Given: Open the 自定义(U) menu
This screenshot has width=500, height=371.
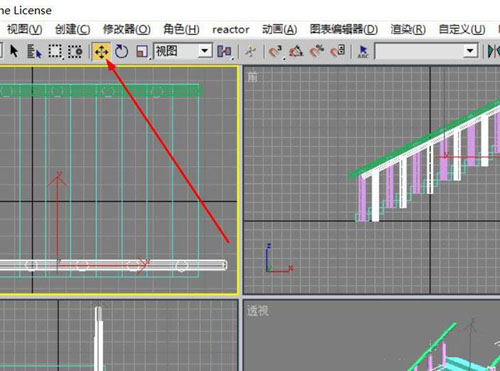Looking at the screenshot, I should 462,29.
